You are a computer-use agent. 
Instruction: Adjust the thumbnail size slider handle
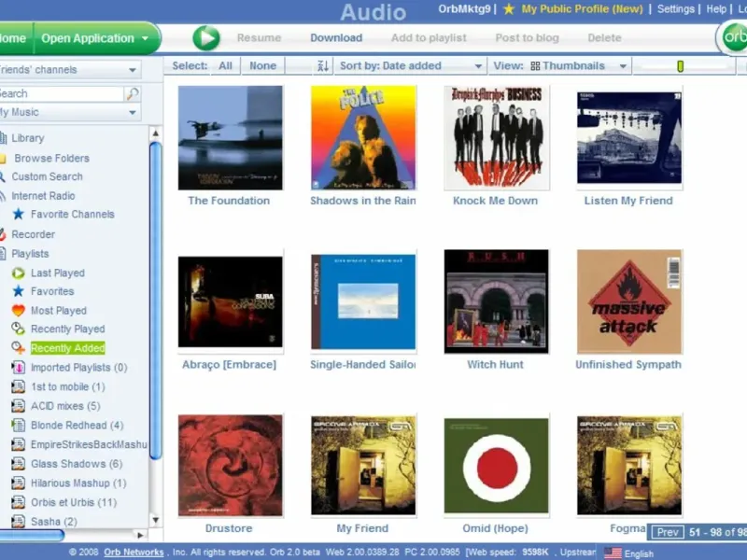point(681,66)
